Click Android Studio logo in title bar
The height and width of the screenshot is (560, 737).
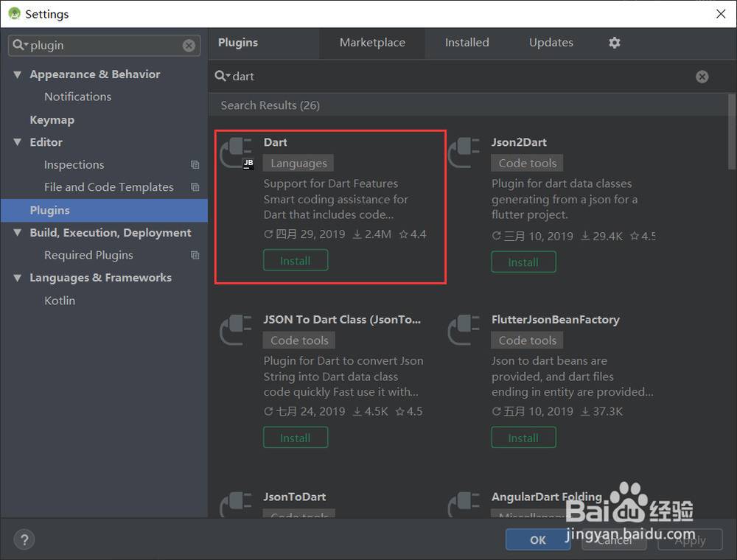tap(15, 13)
